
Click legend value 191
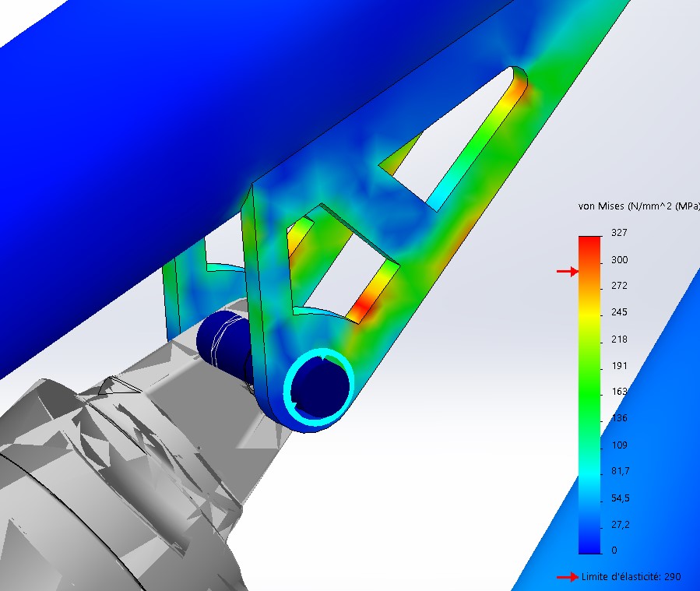[619, 366]
